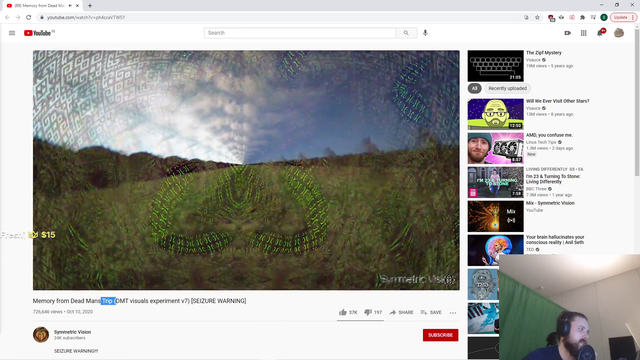Image resolution: width=640 pixels, height=360 pixels.
Task: Open Will We Ever Visit Other Stars video
Action: (x=558, y=101)
